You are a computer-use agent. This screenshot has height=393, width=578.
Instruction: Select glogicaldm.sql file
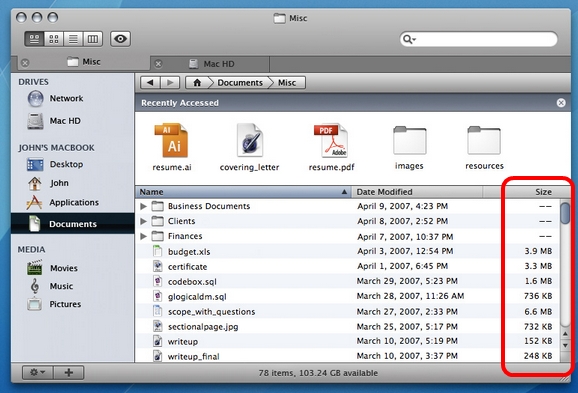pos(348,296)
